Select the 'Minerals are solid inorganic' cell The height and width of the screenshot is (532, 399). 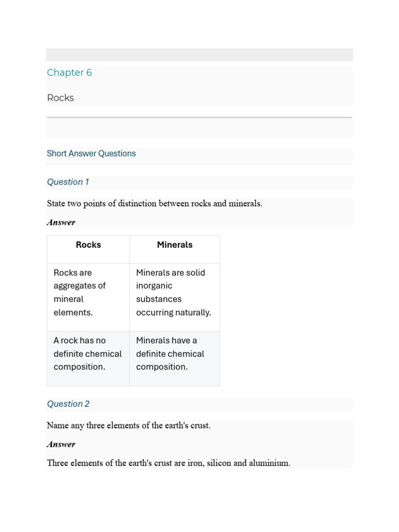(x=175, y=297)
